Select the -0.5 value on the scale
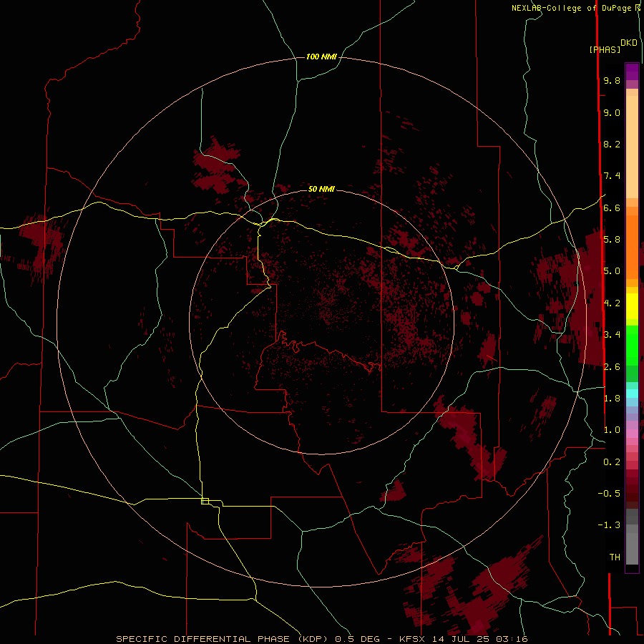The width and height of the screenshot is (644, 644). coord(609,494)
